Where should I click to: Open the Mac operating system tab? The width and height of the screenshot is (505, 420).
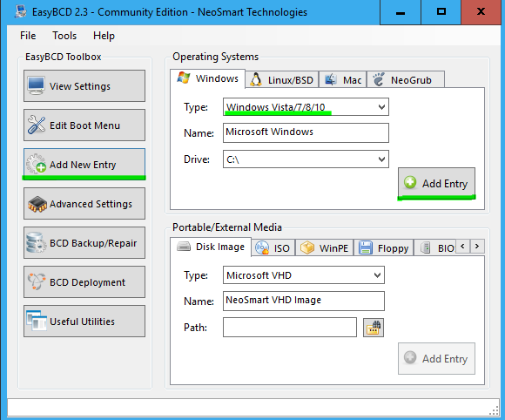pos(342,79)
